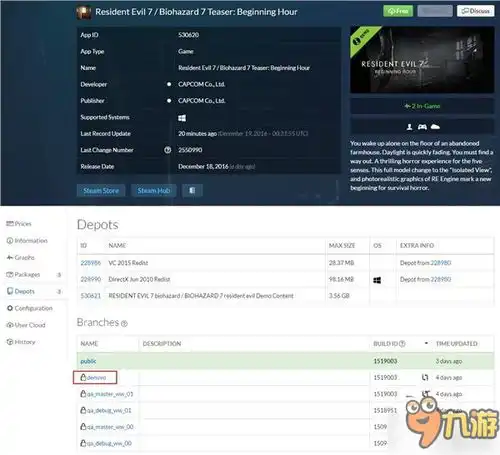Click the controller icon under In-Game count
Screen dimensions: 500x455
tap(422, 127)
